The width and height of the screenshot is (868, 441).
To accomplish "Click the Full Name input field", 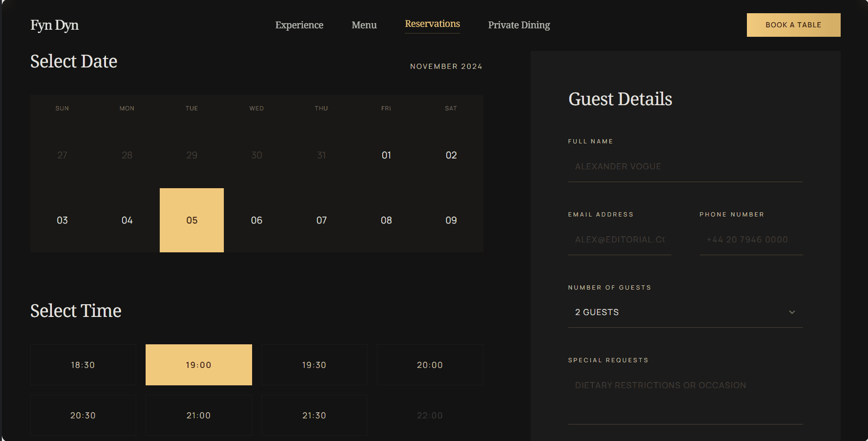I will click(685, 166).
